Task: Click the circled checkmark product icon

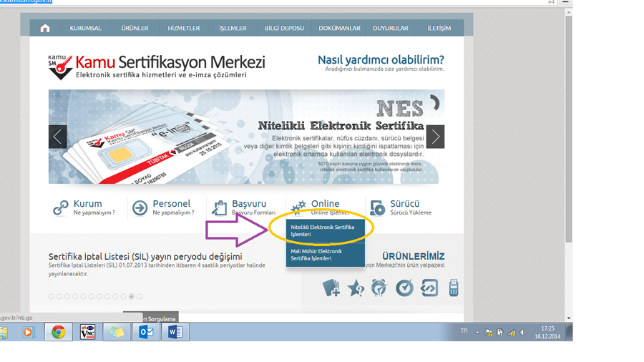Action: (x=404, y=288)
